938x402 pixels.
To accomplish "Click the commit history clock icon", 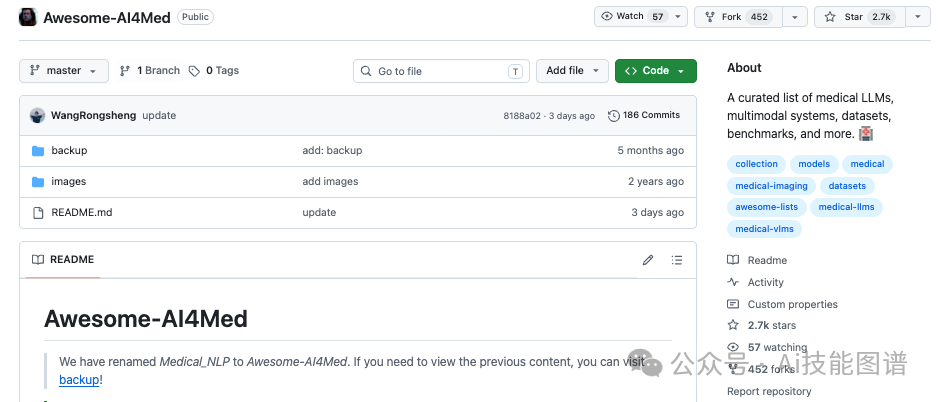I will click(613, 115).
